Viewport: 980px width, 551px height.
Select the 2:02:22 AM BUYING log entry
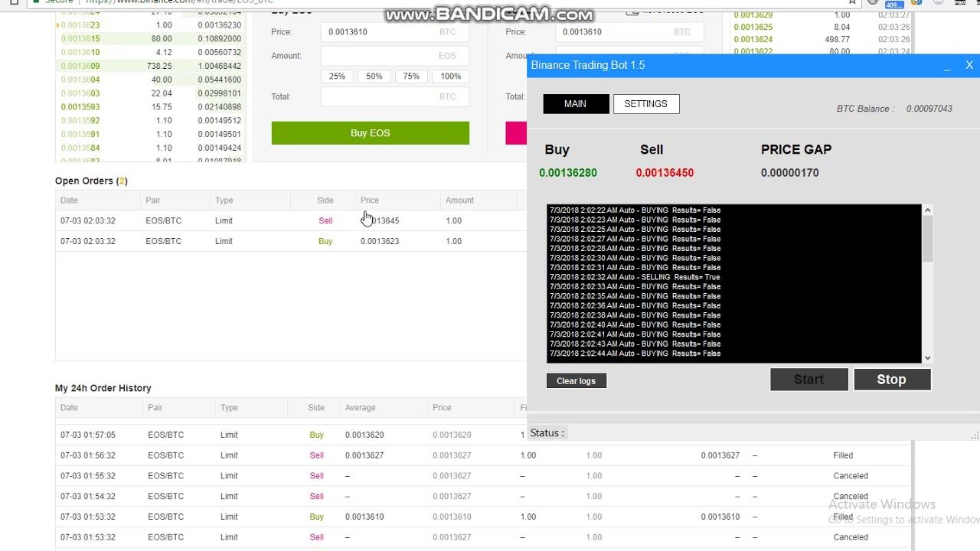click(x=635, y=210)
